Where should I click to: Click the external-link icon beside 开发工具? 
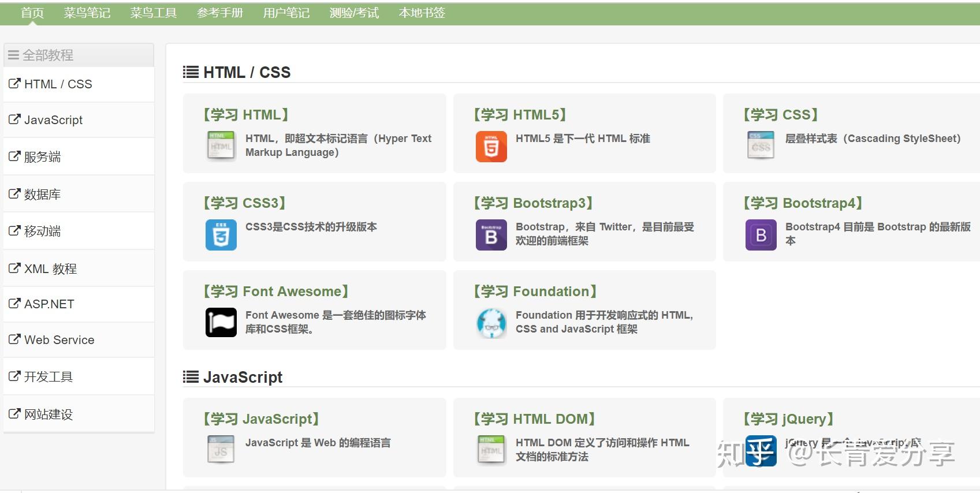pos(14,376)
